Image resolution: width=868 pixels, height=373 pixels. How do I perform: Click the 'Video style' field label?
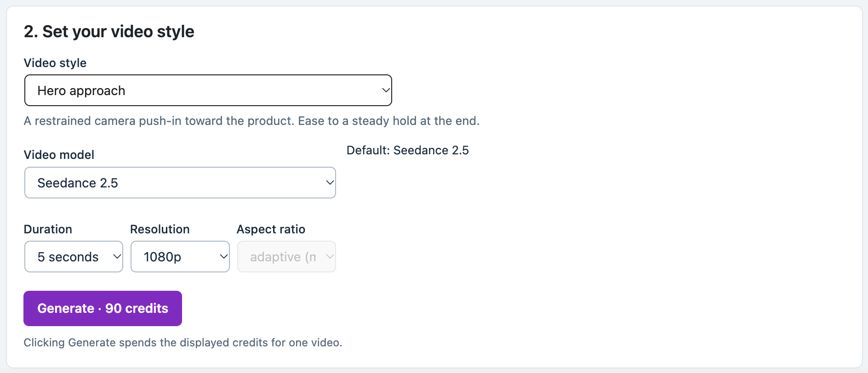(55, 63)
